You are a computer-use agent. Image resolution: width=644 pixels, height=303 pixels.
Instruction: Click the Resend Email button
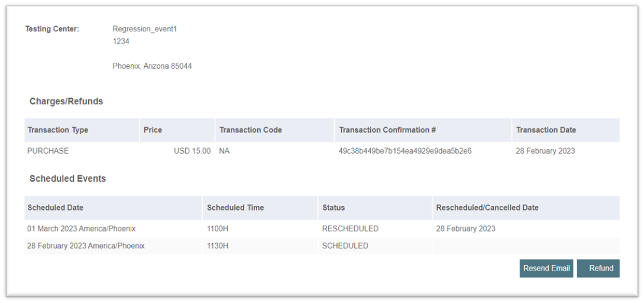click(x=546, y=268)
